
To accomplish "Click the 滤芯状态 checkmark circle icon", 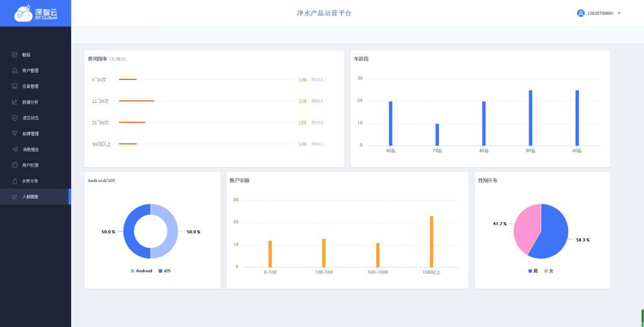I will click(x=15, y=118).
